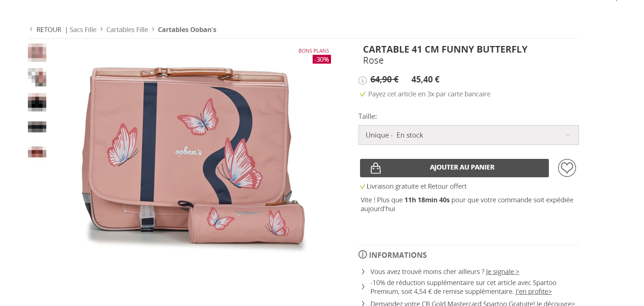Open the Taille size dropdown
This screenshot has height=306, width=644.
(468, 135)
